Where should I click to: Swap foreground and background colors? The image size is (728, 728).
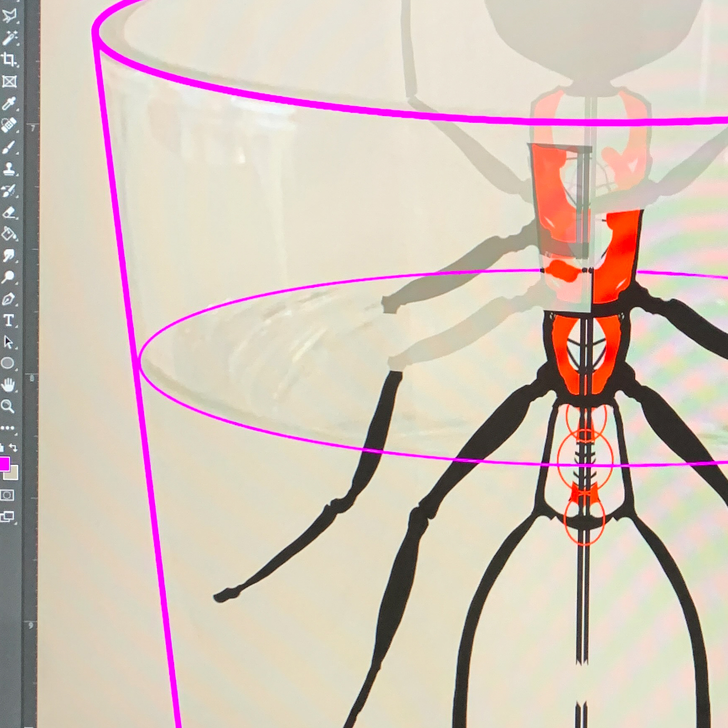tap(13, 447)
